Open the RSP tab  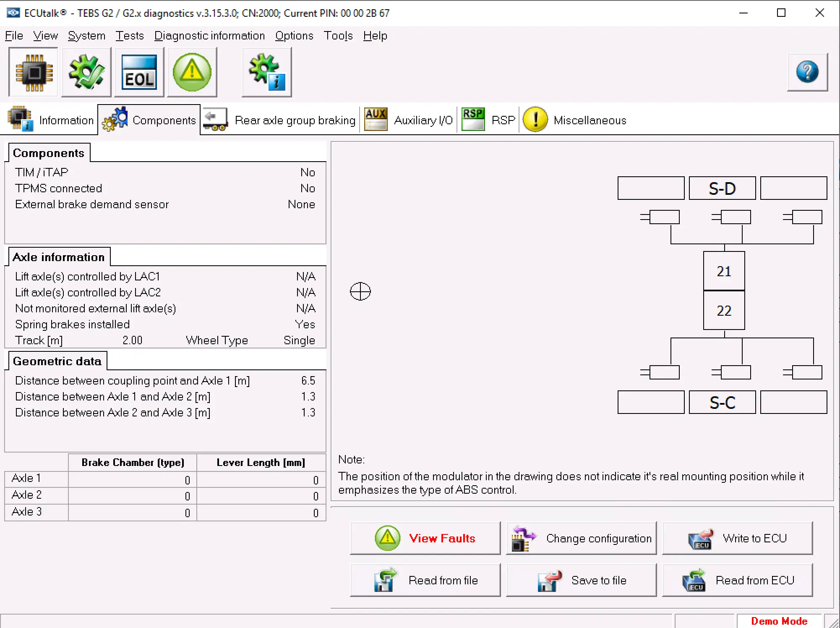pyautogui.click(x=489, y=120)
